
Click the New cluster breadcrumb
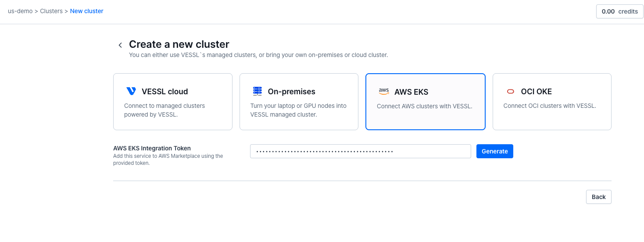(x=87, y=11)
